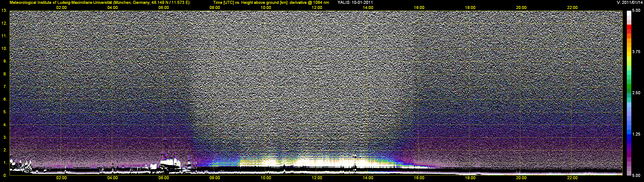Click the 16:00 label on the top time axis

coord(419,8)
